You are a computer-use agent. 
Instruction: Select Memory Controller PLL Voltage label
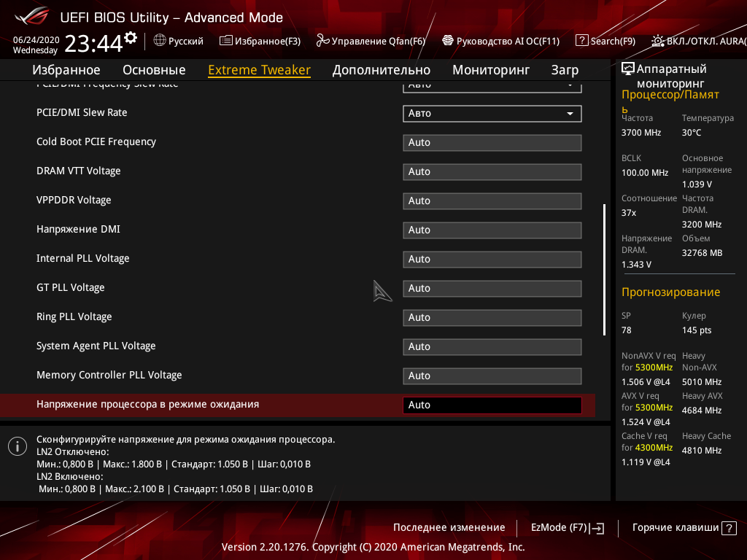109,375
